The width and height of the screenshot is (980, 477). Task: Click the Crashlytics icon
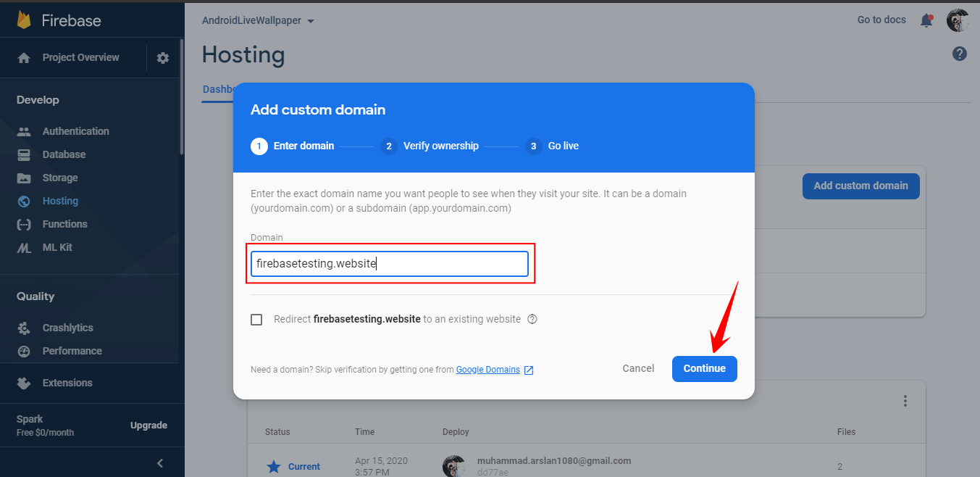pyautogui.click(x=24, y=328)
